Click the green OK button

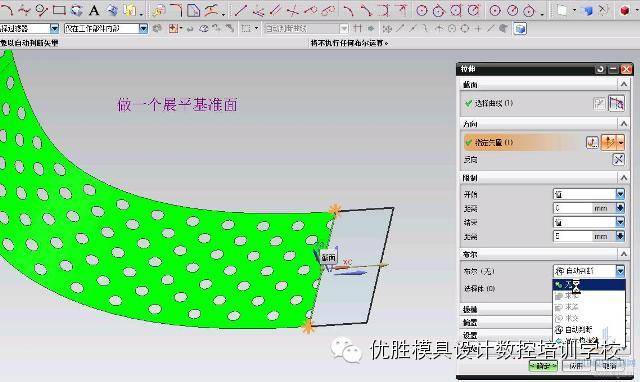(543, 366)
